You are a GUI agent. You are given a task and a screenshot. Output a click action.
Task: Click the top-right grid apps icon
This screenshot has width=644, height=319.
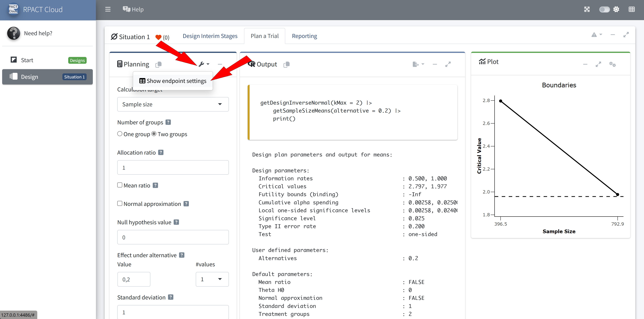click(632, 9)
